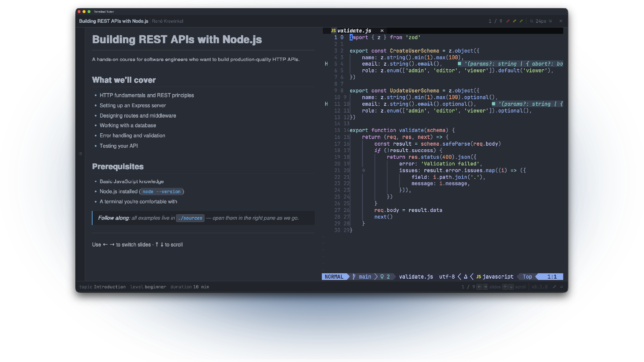Click the ./sources inline code link
This screenshot has width=644, height=362.
click(190, 218)
